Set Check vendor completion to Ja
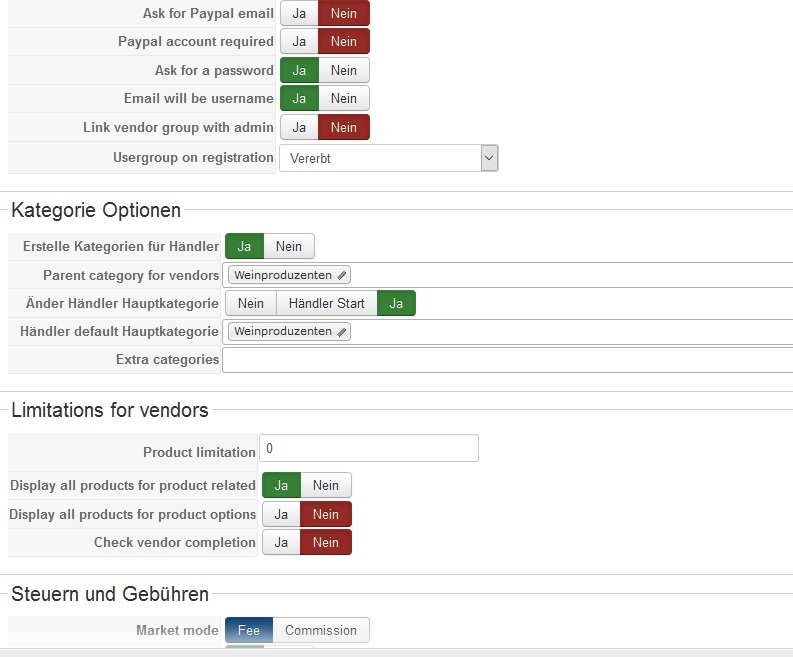Image resolution: width=793 pixels, height=657 pixels. point(281,542)
